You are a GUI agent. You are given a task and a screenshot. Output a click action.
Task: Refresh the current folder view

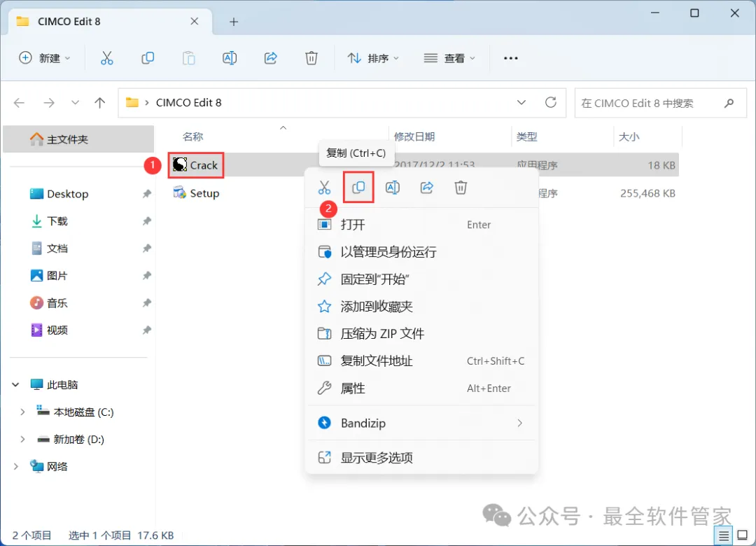point(551,102)
